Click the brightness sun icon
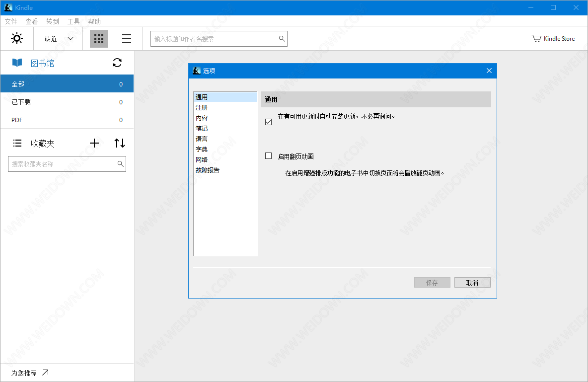 (x=17, y=39)
